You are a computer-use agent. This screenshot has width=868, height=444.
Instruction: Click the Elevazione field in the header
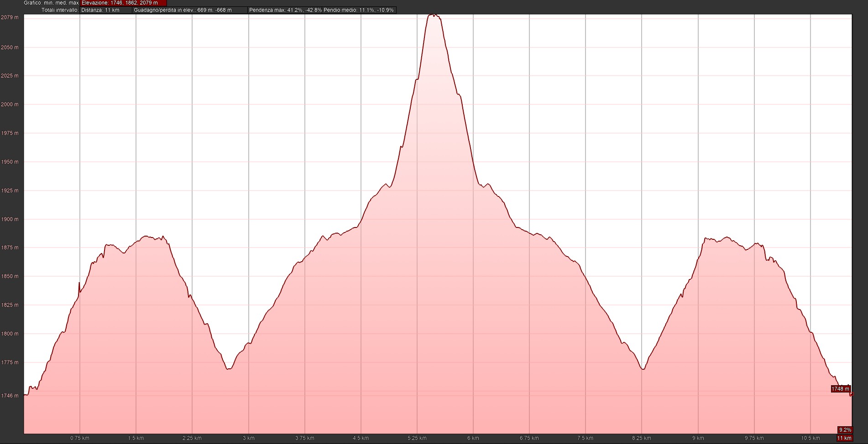[123, 3]
